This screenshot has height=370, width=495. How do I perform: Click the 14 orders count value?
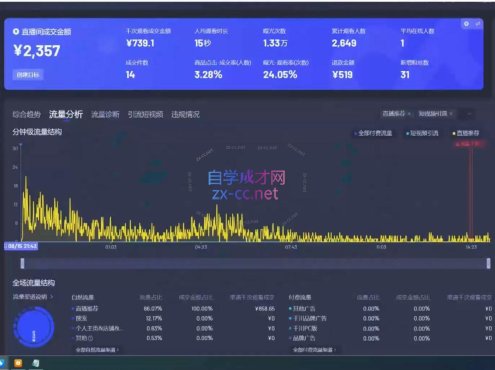[x=130, y=75]
